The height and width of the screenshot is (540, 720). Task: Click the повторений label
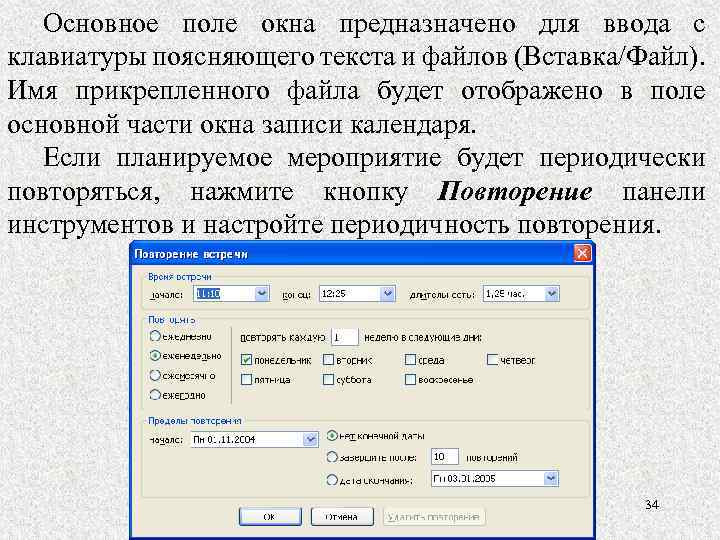click(491, 457)
